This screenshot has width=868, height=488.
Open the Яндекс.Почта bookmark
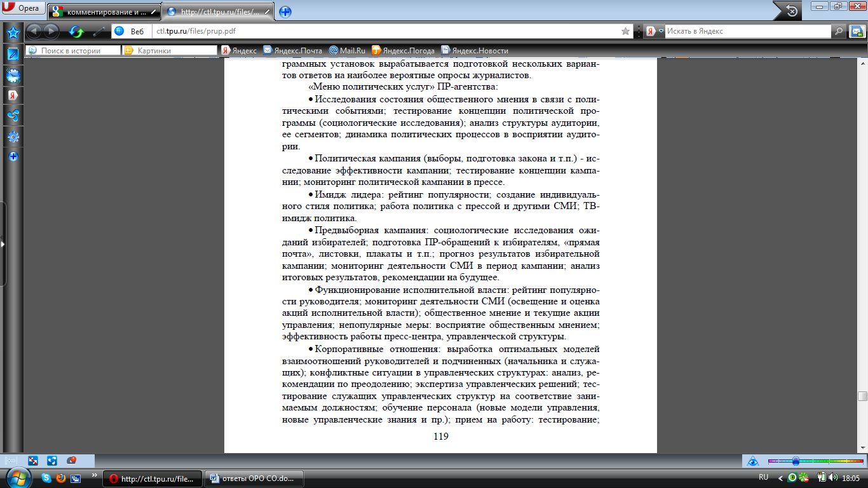(x=293, y=50)
